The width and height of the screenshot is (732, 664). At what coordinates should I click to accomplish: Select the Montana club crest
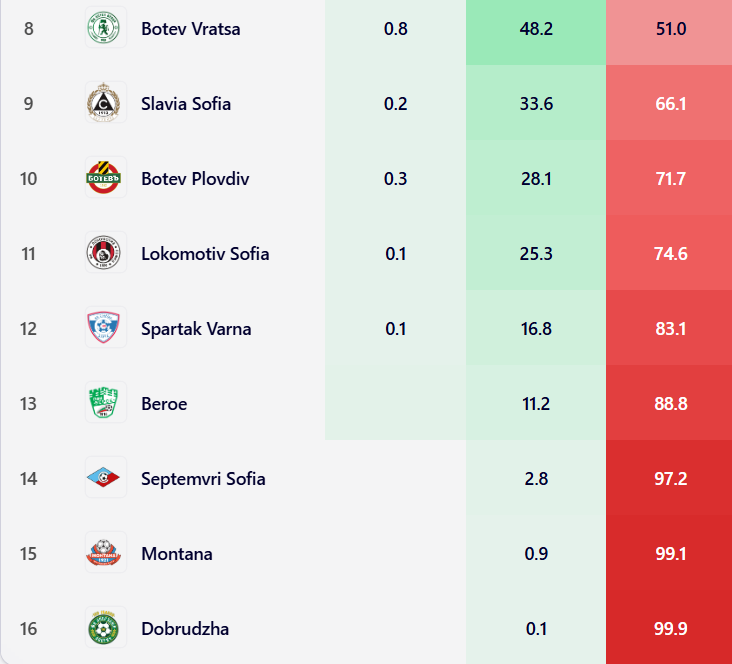coord(105,553)
